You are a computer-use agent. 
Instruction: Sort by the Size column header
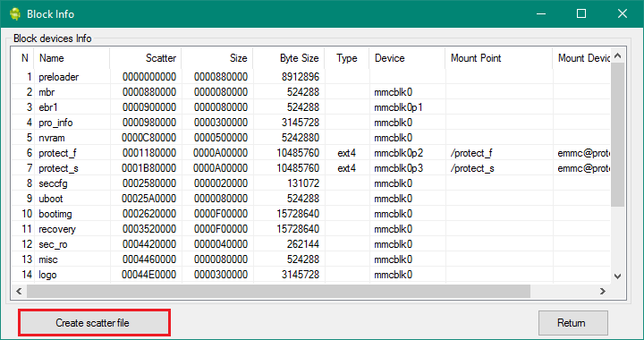click(216, 58)
